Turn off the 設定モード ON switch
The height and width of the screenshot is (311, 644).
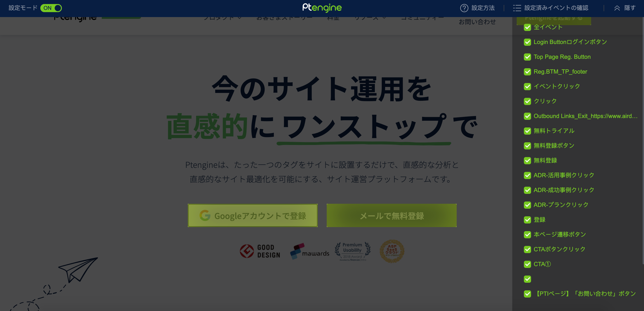51,8
